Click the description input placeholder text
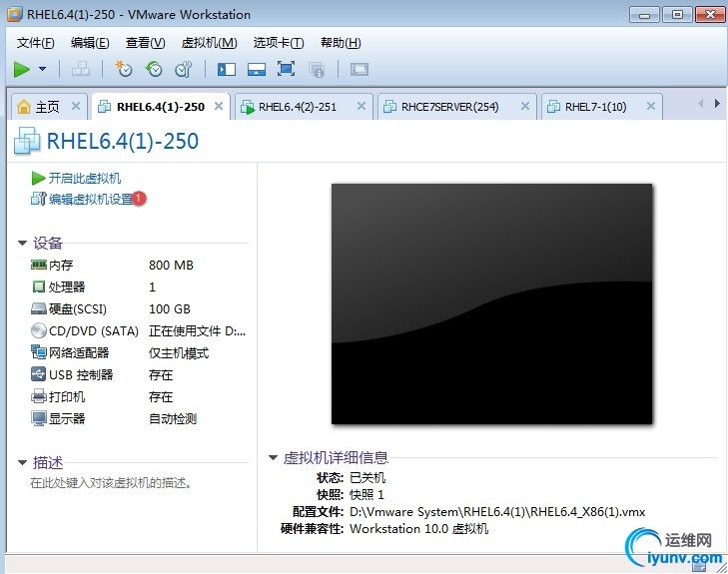Screen dimensions: 728x574 [111, 483]
